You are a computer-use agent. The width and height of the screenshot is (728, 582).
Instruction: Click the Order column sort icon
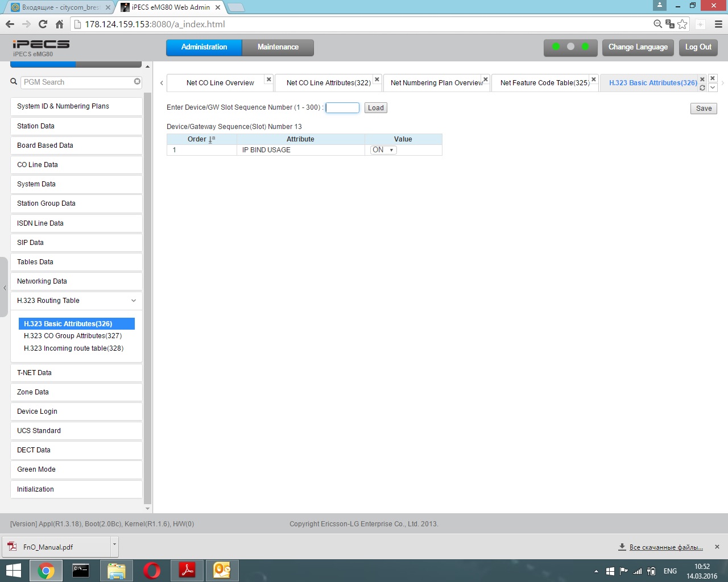(212, 139)
